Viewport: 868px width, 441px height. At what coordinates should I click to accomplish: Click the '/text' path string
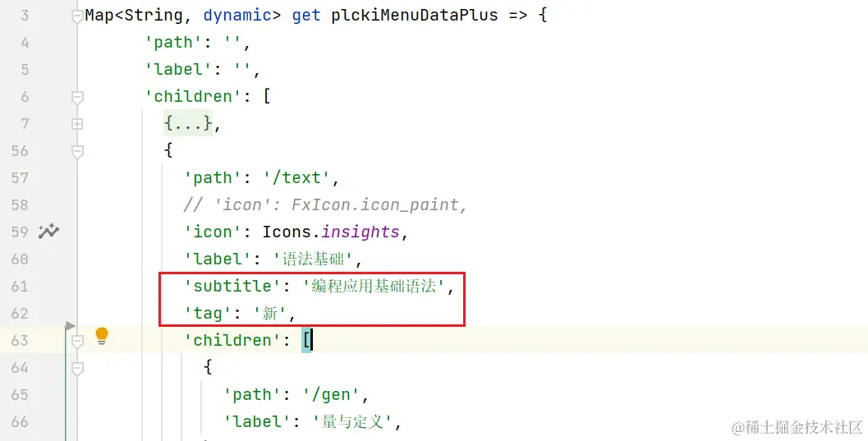[x=299, y=178]
